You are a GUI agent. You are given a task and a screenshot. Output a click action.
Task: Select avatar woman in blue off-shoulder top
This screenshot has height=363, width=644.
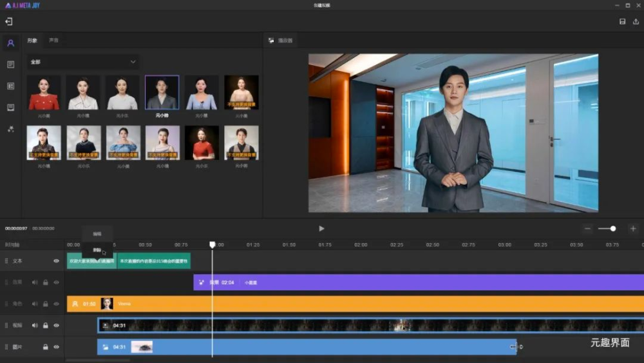[122, 142]
